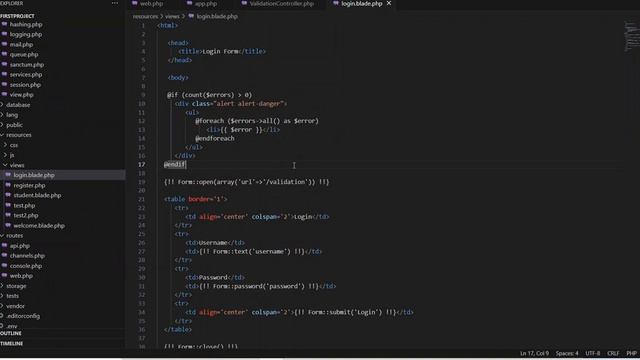Image resolution: width=640 pixels, height=360 pixels.
Task: Open test.php in the views folder
Action: point(24,206)
